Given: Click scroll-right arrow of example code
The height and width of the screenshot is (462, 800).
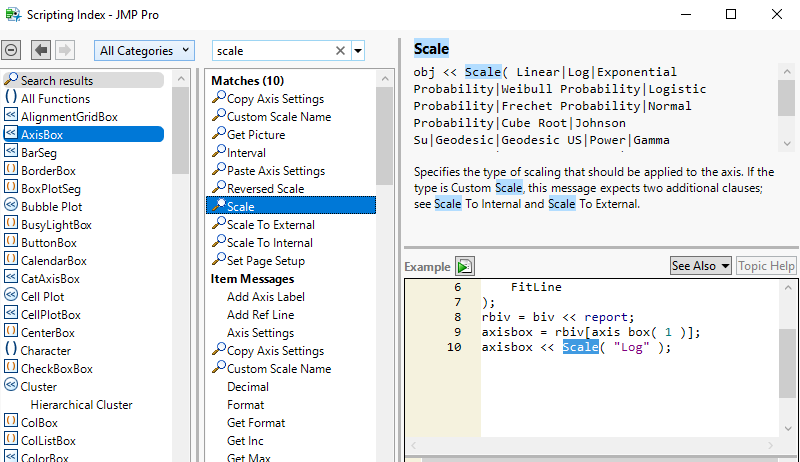Looking at the screenshot, I should click(x=770, y=446).
